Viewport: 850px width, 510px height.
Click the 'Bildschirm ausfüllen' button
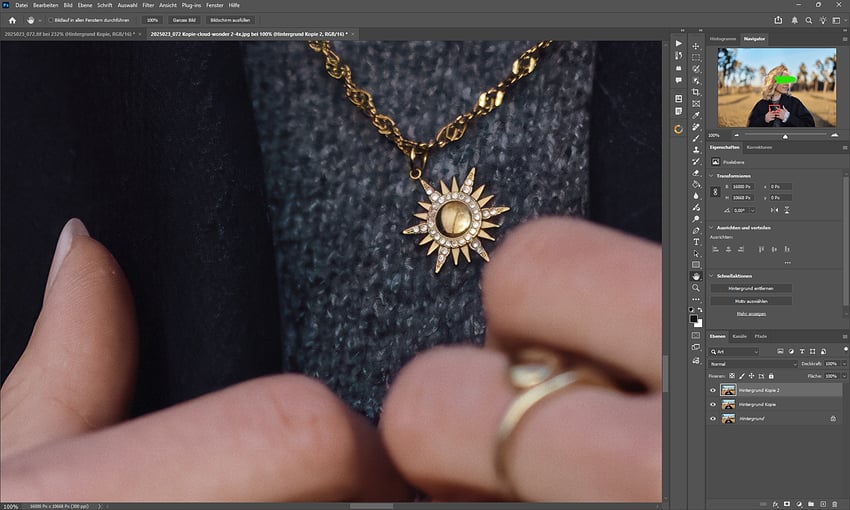tap(231, 20)
